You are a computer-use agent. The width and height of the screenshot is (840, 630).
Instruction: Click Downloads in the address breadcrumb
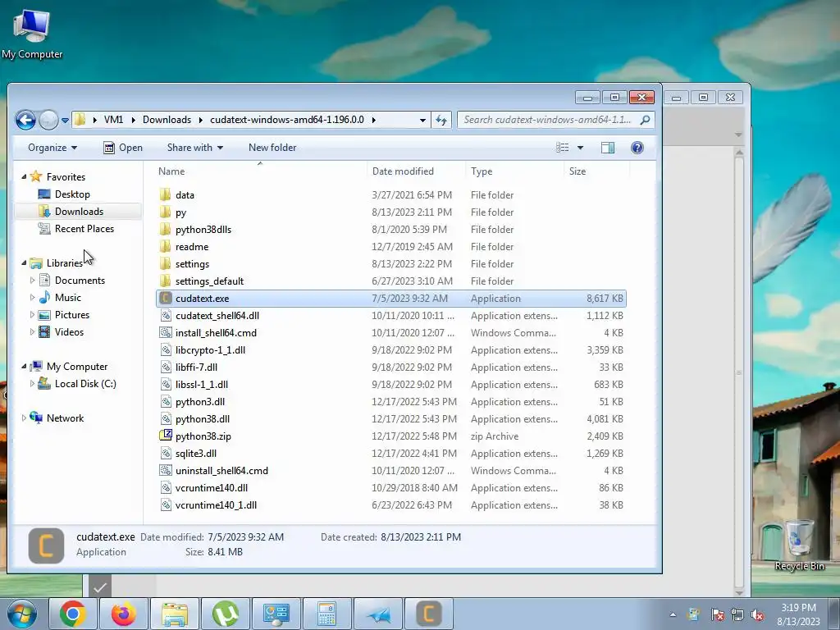(x=167, y=120)
